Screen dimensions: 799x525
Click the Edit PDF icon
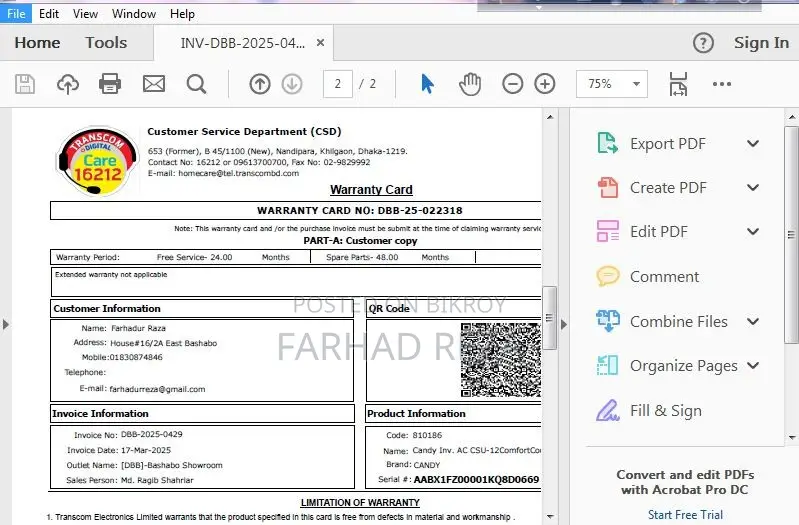click(x=607, y=231)
